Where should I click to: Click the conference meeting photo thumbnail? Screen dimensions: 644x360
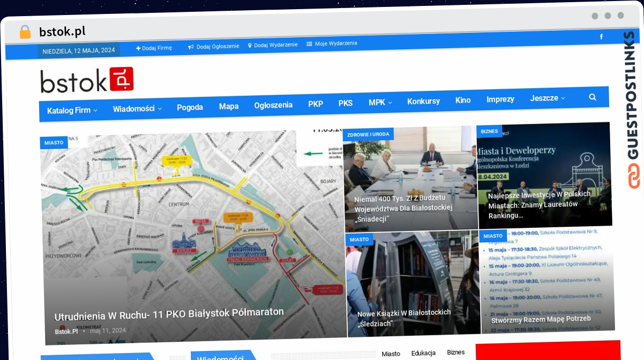(x=411, y=179)
